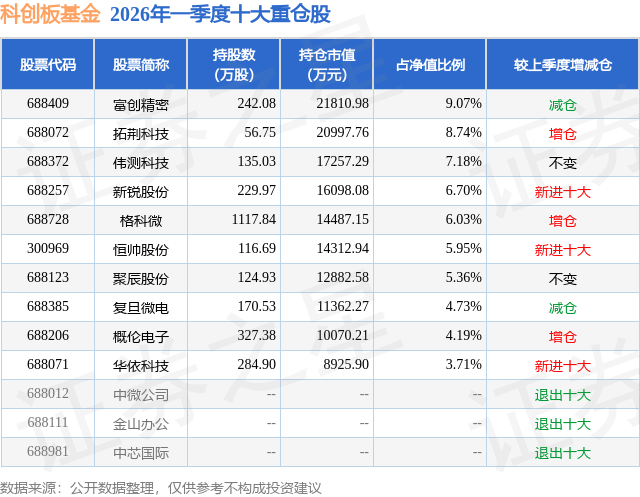Click 减仓 in the 富创精密 row
This screenshot has width=640, height=497.
(563, 105)
